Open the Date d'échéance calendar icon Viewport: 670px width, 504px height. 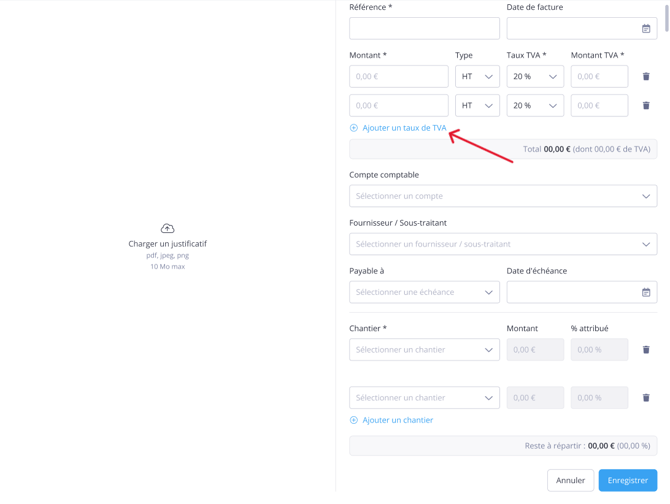(x=646, y=293)
